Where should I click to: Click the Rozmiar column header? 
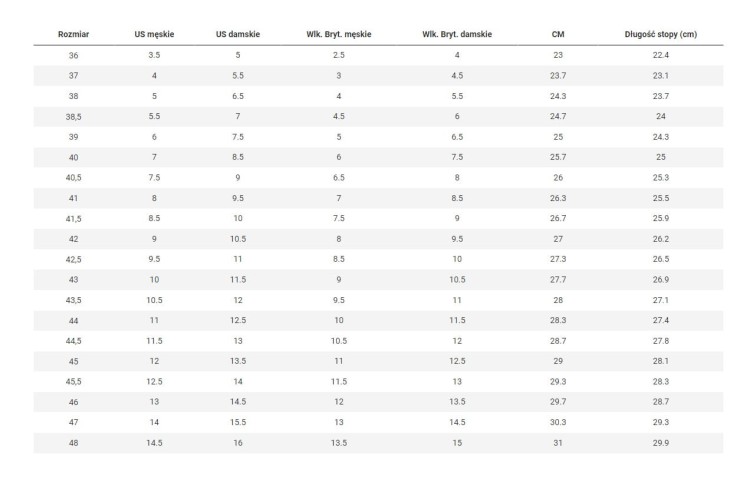click(x=73, y=34)
